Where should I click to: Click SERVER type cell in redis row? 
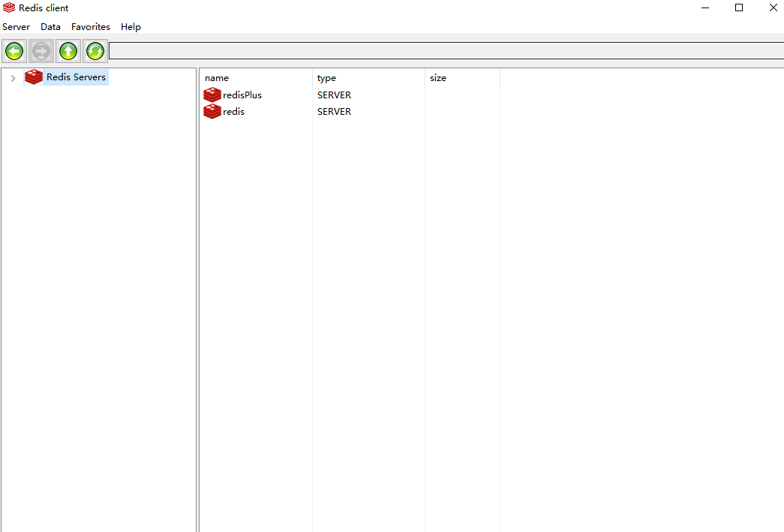[x=334, y=112]
